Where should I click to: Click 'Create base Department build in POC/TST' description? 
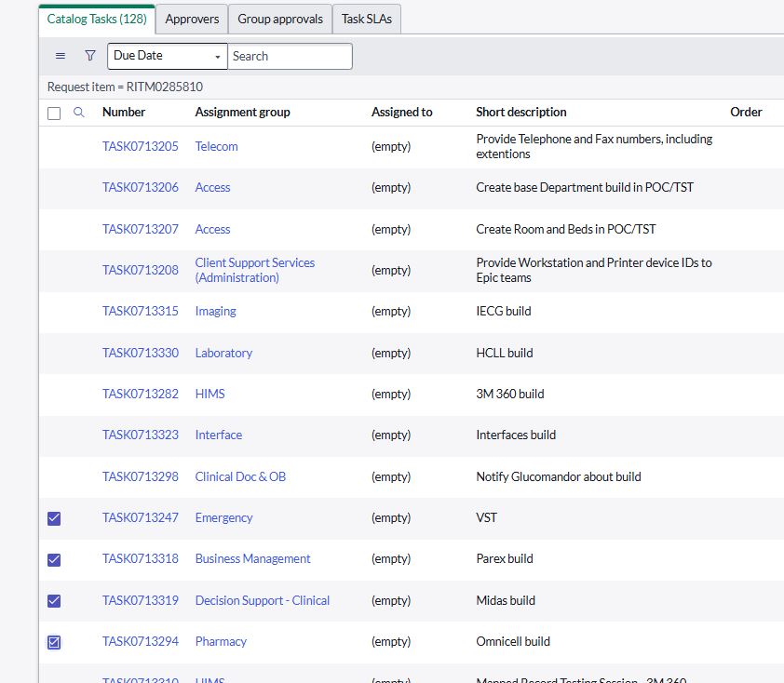point(585,187)
